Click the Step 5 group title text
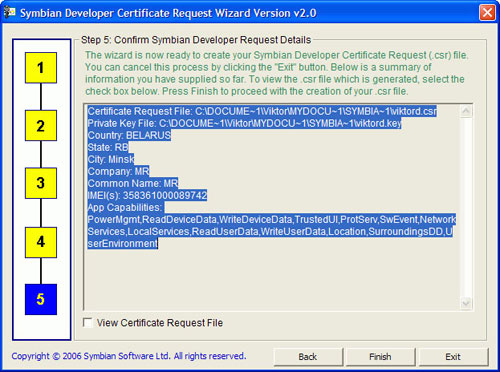The height and width of the screenshot is (372, 500). [x=196, y=40]
